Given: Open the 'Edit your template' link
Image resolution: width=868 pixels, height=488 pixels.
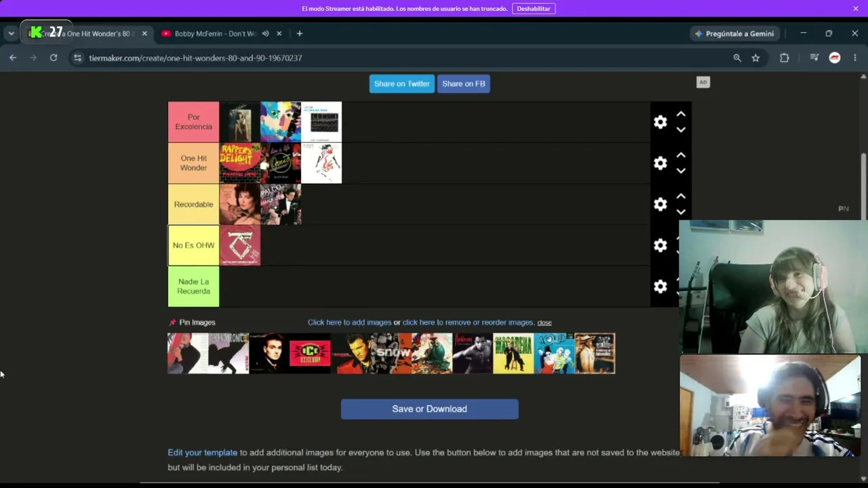Looking at the screenshot, I should (x=203, y=453).
